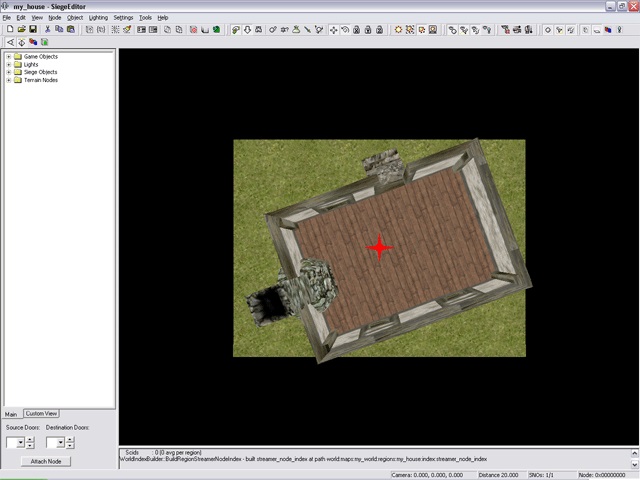Click the Save disk toolbar icon
Image resolution: width=640 pixels, height=480 pixels.
pyautogui.click(x=33, y=30)
